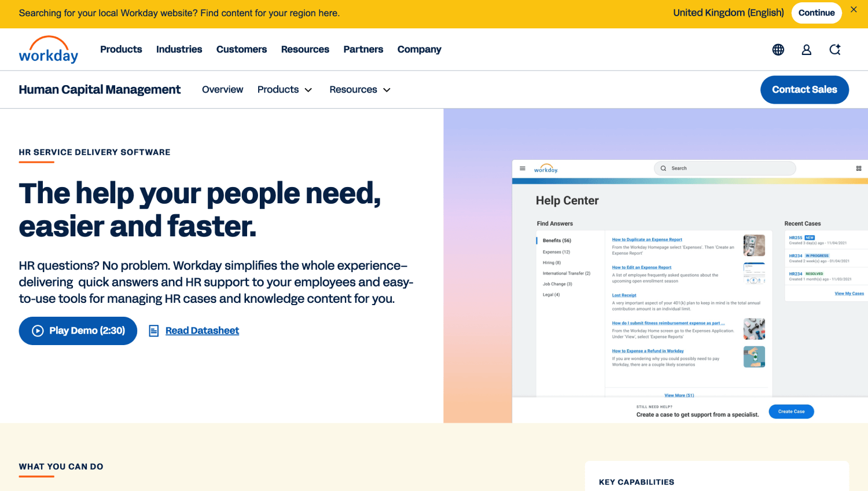Click the Human Capital Management heading link

[100, 90]
